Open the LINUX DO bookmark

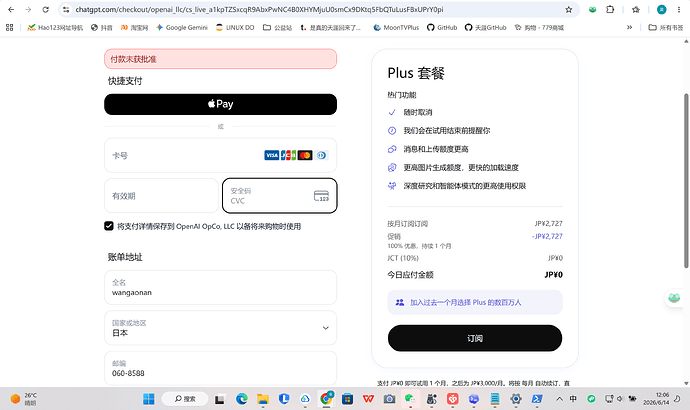(x=235, y=27)
